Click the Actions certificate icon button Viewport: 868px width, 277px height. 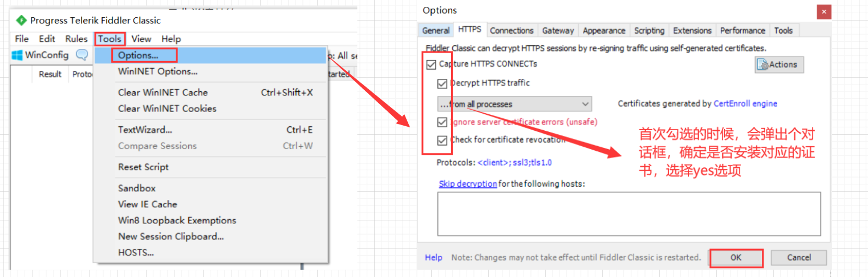point(779,65)
